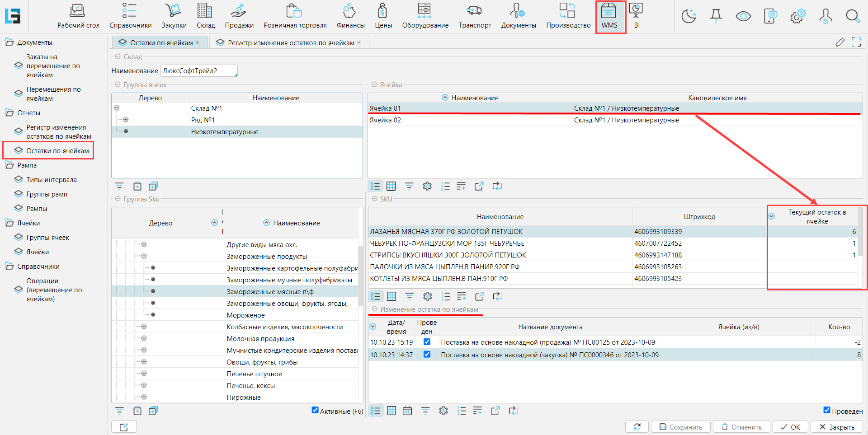Image resolution: width=868 pixels, height=435 pixels.
Task: Toggle the Активные (F6) checkbox
Action: click(x=315, y=410)
